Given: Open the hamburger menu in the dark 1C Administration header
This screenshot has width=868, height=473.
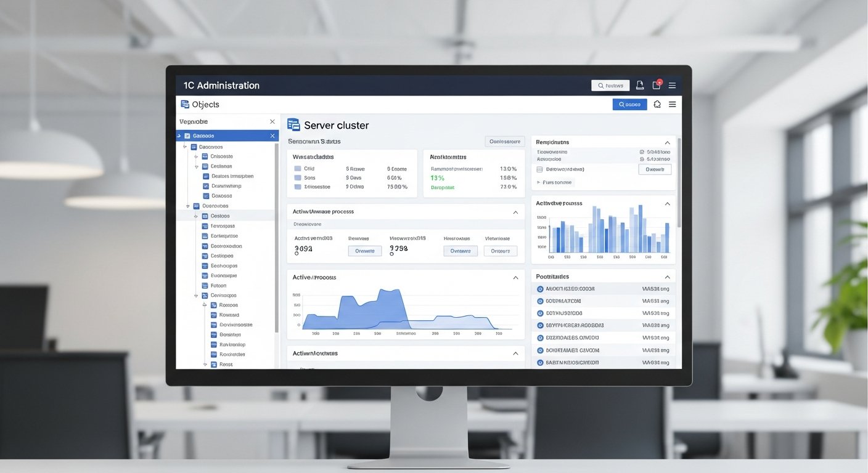Looking at the screenshot, I should coord(673,86).
